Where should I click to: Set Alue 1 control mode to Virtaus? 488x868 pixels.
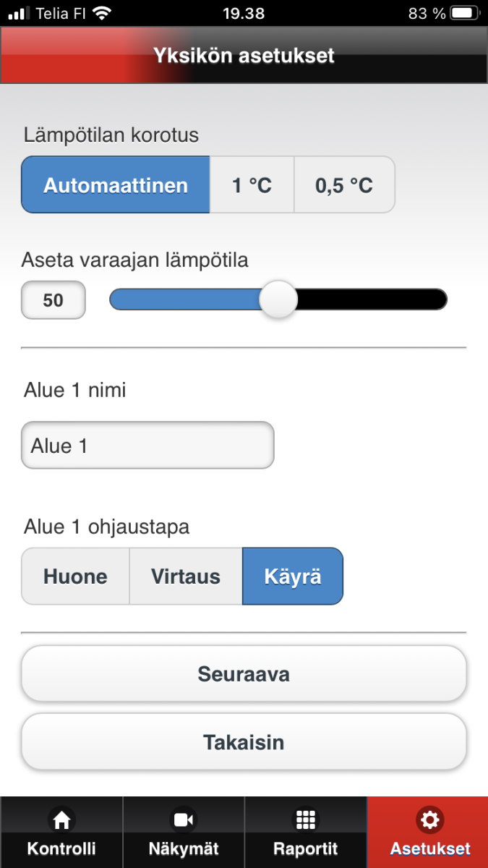pyautogui.click(x=186, y=576)
